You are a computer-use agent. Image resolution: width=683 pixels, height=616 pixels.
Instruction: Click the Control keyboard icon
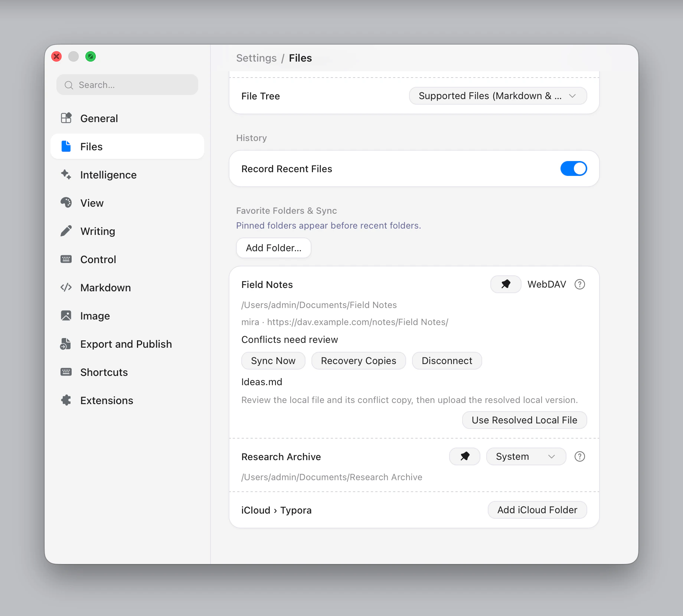point(66,259)
